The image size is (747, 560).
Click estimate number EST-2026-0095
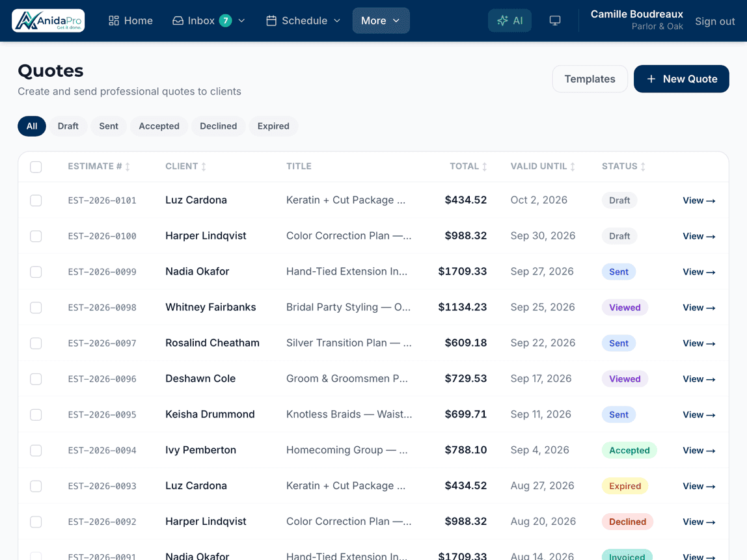pyautogui.click(x=102, y=415)
